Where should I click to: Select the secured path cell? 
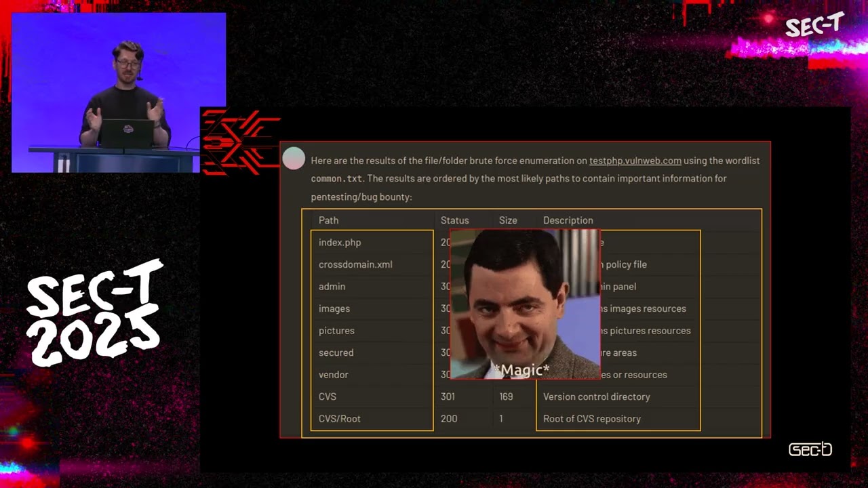[336, 352]
